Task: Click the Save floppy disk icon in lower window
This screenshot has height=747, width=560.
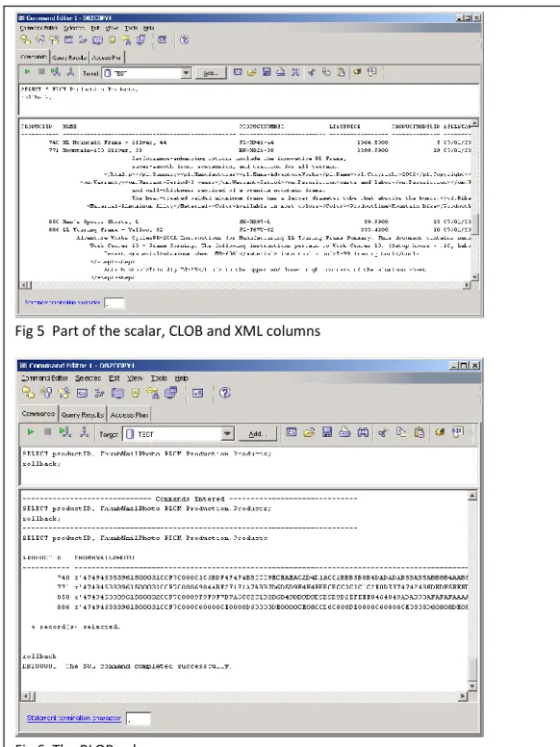Action: click(327, 432)
